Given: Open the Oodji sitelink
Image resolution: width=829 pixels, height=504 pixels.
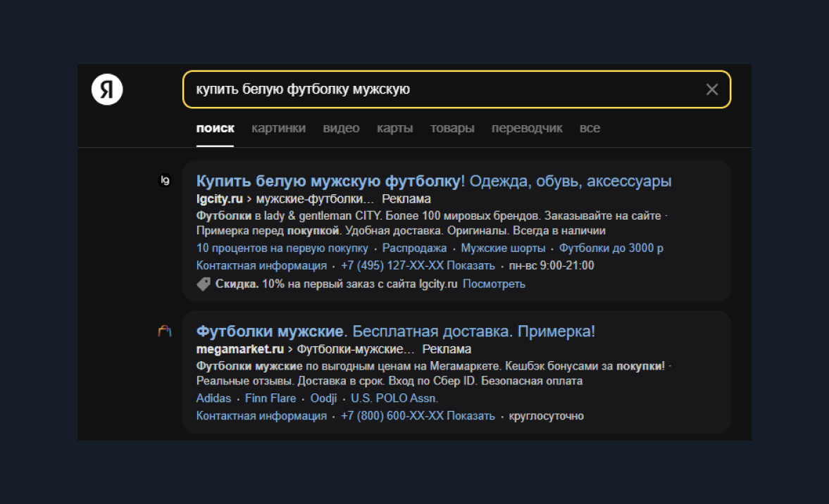Looking at the screenshot, I should (x=323, y=398).
